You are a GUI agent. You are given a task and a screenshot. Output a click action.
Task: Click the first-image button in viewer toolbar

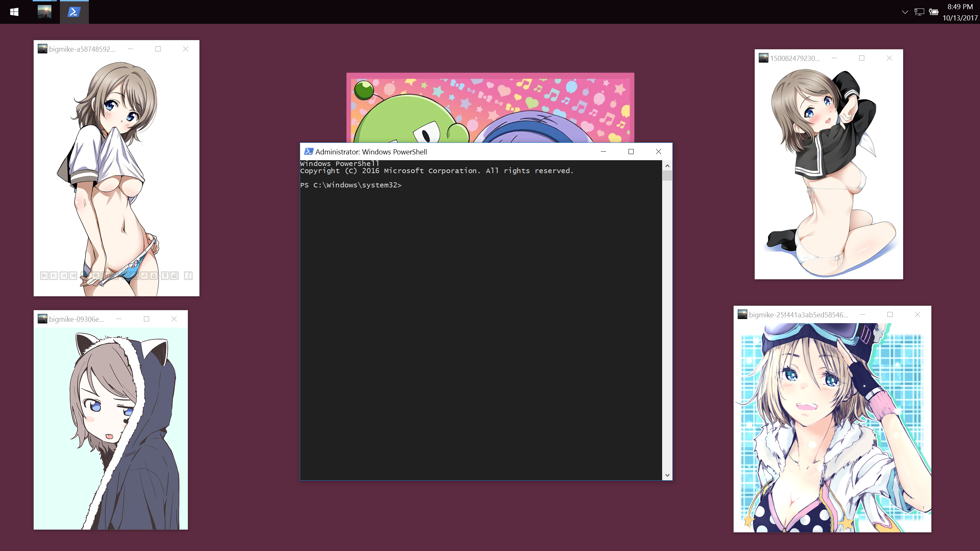(45, 276)
